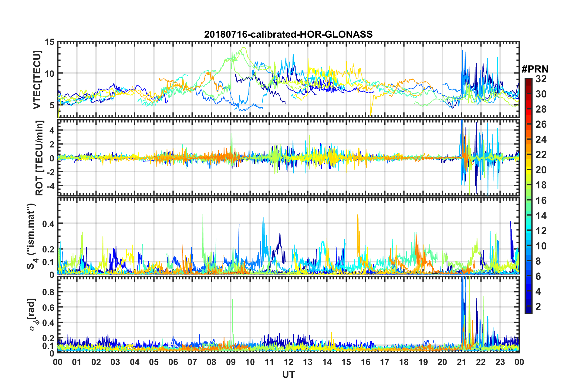The image size is (577, 392).
Task: Select the UT x-axis label
Action: (x=288, y=375)
